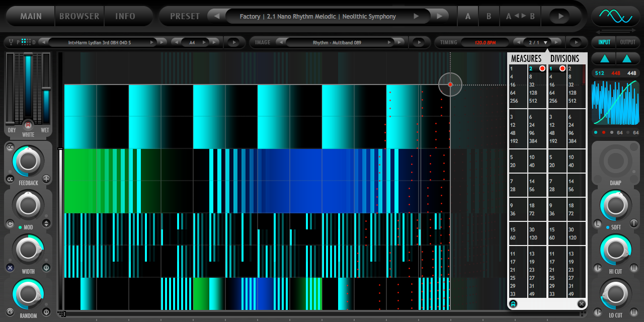The height and width of the screenshot is (322, 644).
Task: Click the cyan lock icon at popup bottom
Action: [513, 303]
